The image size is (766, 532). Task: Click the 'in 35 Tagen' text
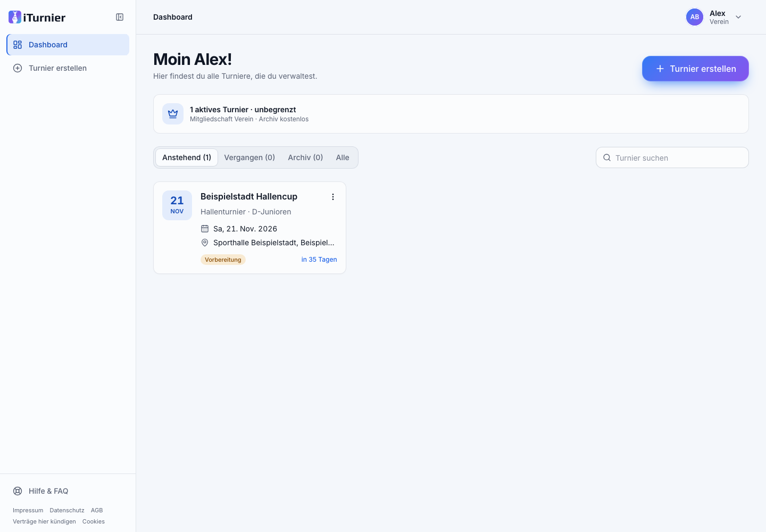[319, 260]
